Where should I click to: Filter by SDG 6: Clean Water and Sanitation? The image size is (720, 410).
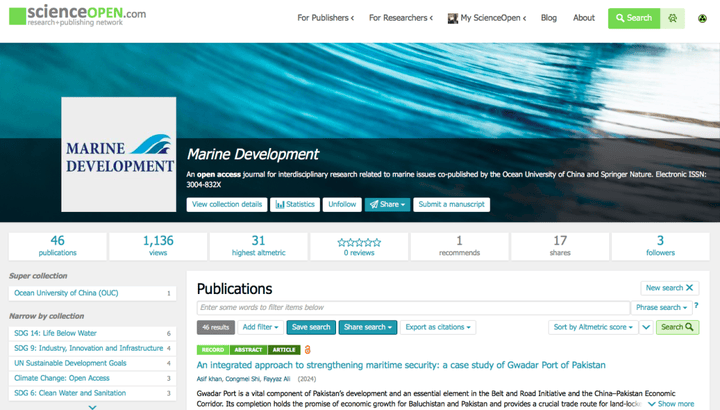pyautogui.click(x=92, y=393)
